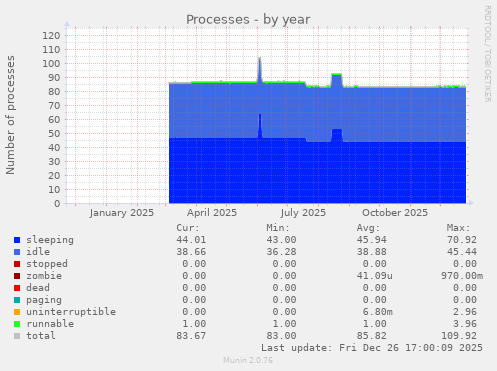Click the 50 y-axis tick label
Image resolution: width=497 pixels, height=371 pixels.
[54, 134]
